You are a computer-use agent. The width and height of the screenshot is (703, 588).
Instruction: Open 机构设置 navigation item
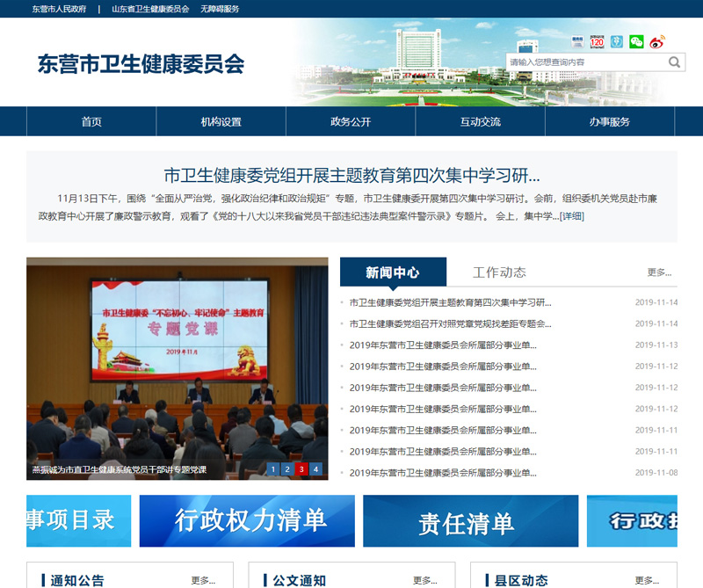tap(221, 121)
